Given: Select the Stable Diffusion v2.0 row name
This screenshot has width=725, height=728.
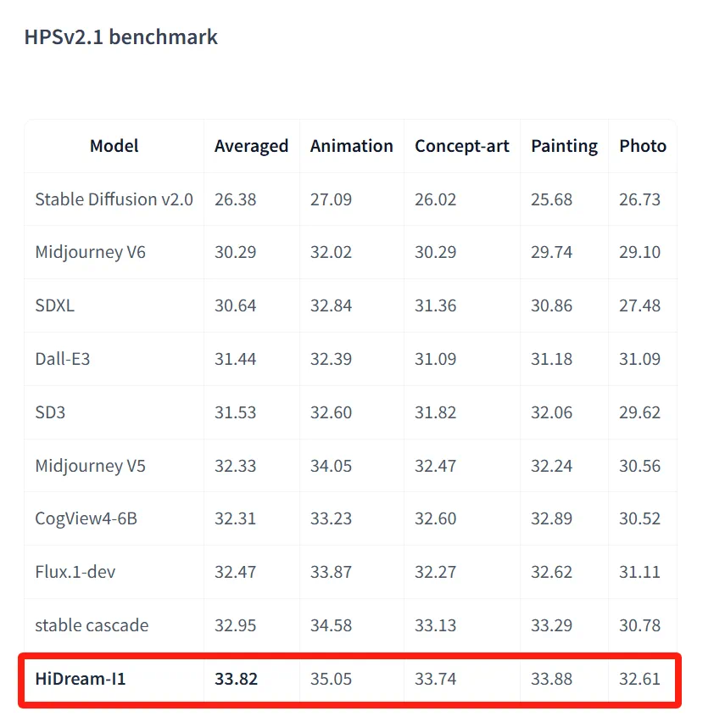Looking at the screenshot, I should click(114, 199).
